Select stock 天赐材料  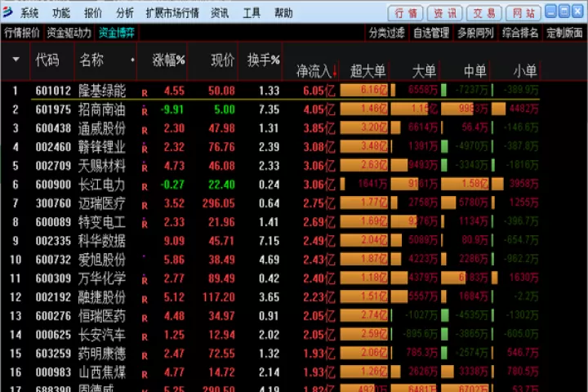(102, 166)
